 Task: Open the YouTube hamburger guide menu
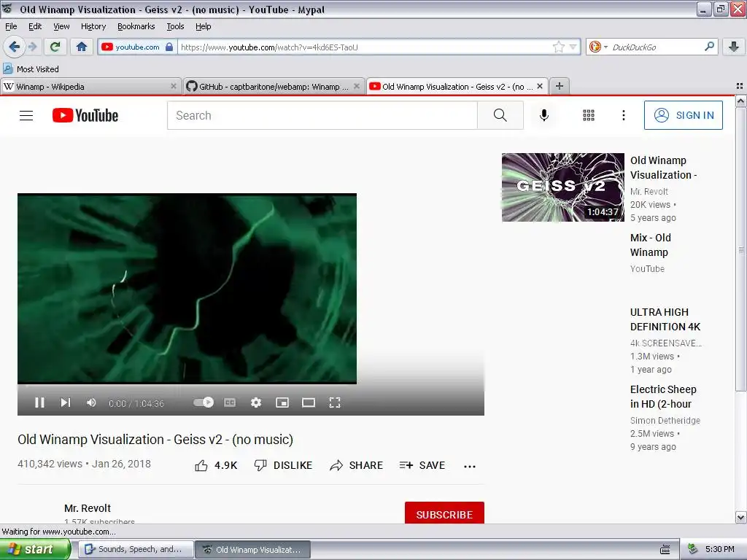click(x=26, y=115)
